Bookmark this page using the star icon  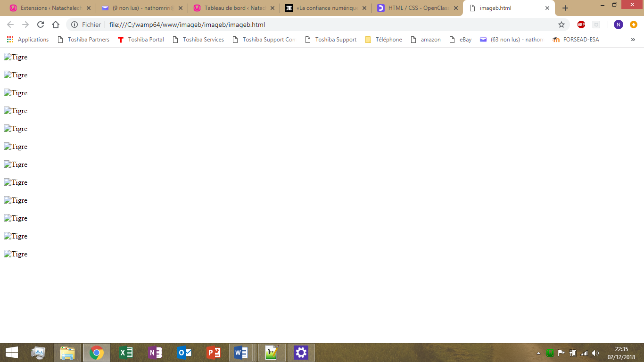[x=561, y=25]
